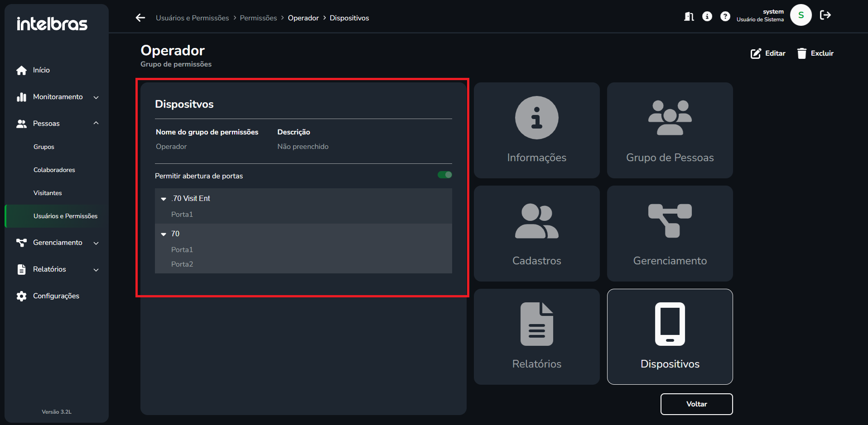Open the info circle icon in header

(707, 16)
